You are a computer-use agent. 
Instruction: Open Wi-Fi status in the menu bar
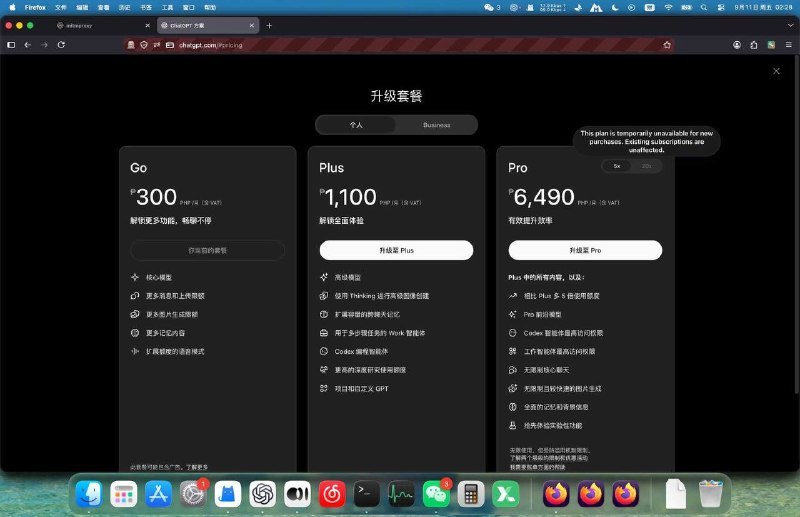668,8
